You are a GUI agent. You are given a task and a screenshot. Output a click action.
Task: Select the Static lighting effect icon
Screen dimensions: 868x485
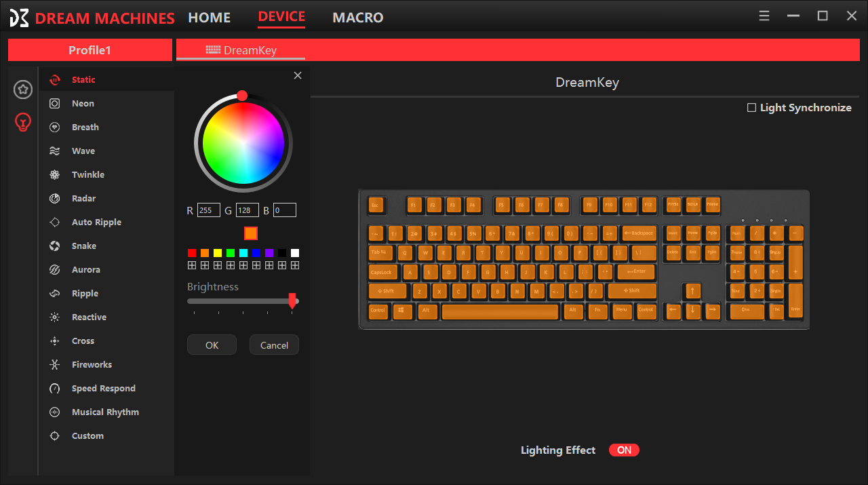pyautogui.click(x=55, y=79)
